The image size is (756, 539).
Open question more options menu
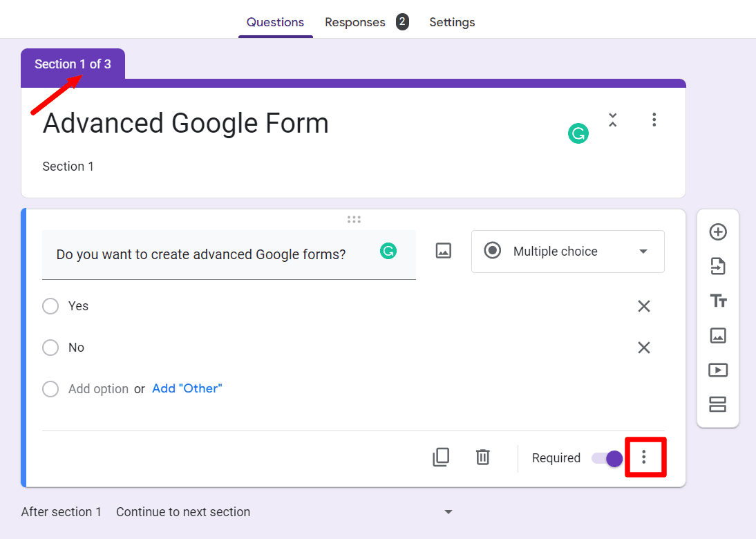644,457
